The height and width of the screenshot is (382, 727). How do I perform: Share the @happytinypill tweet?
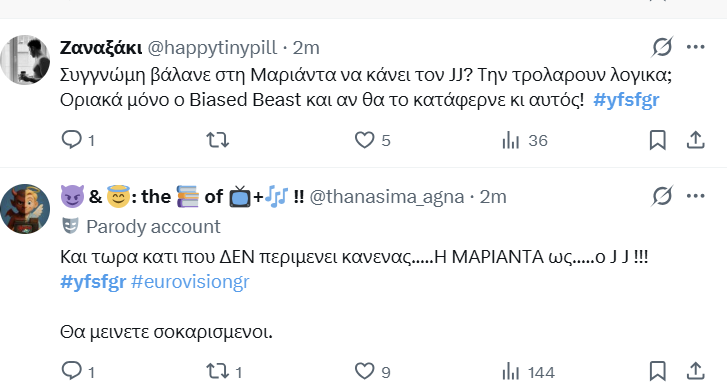tap(695, 140)
